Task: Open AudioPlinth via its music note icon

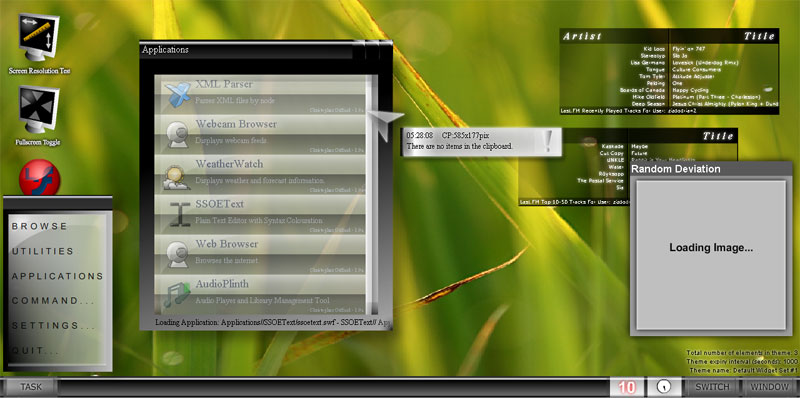Action: click(x=177, y=295)
